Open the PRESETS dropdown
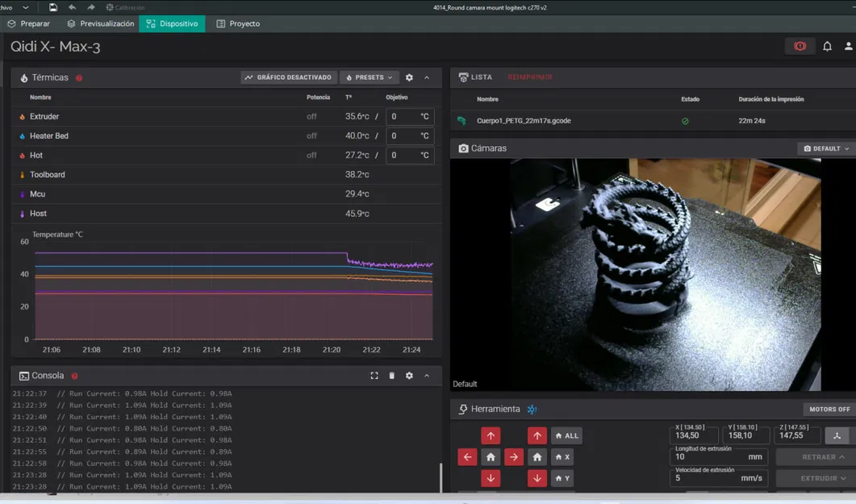Image resolution: width=856 pixels, height=504 pixels. click(369, 77)
